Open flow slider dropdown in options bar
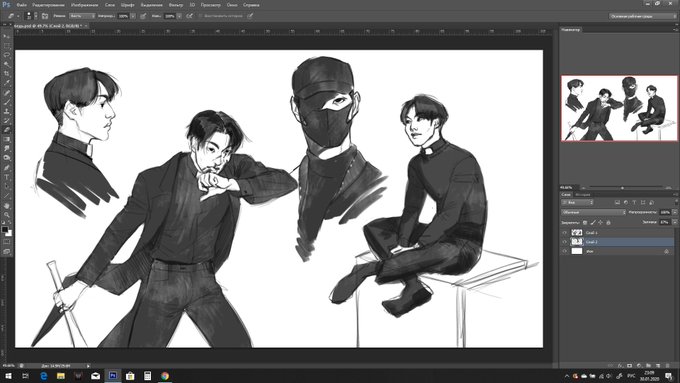This screenshot has height=383, width=680. 179,16
